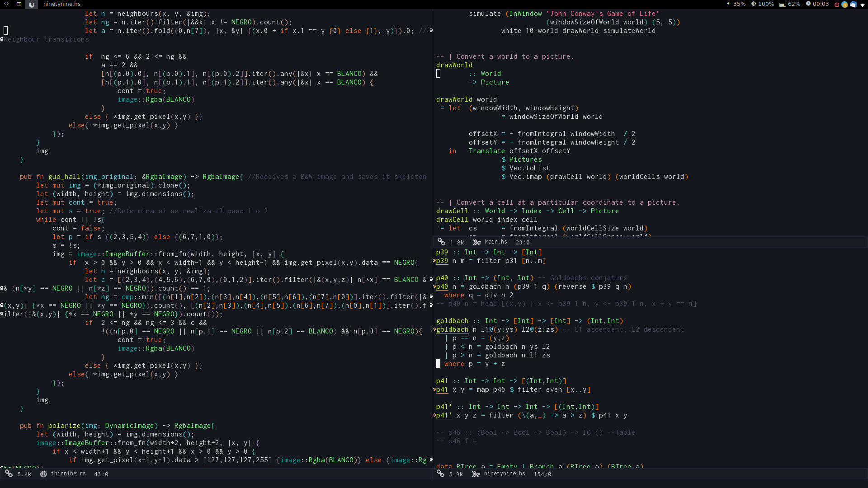868x488 pixels.
Task: Click the chain icon in thinning.rs modeline
Action: (9, 474)
